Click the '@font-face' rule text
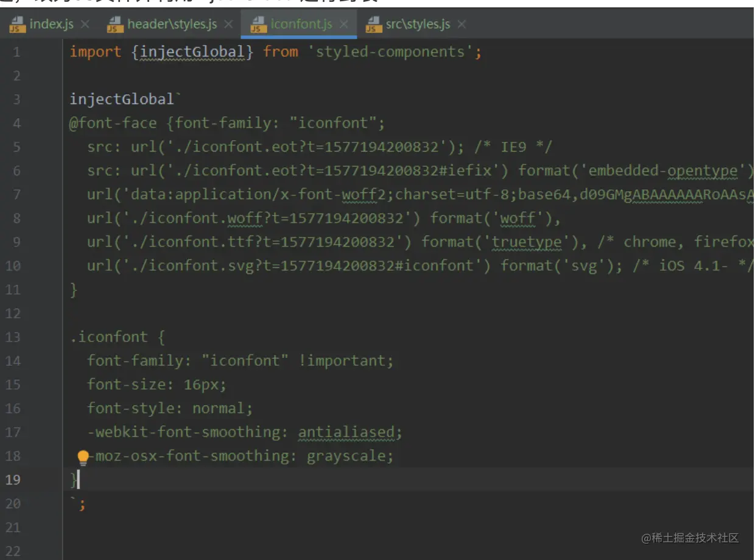The width and height of the screenshot is (755, 560). pyautogui.click(x=113, y=123)
